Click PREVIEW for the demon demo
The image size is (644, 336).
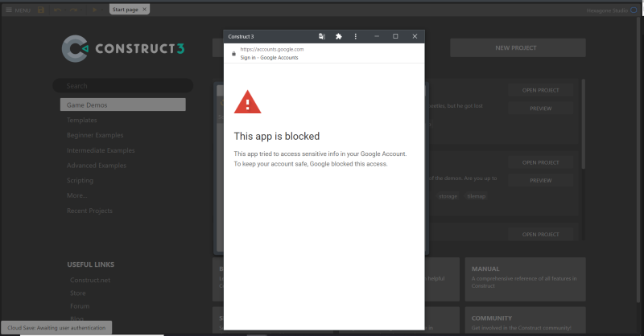pyautogui.click(x=540, y=181)
